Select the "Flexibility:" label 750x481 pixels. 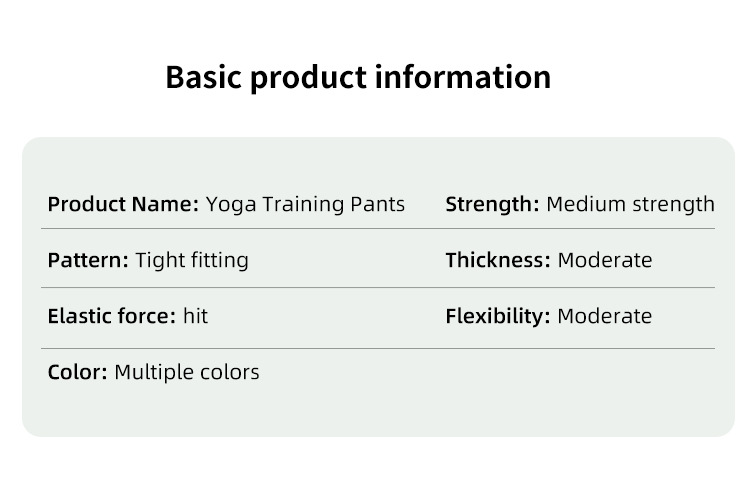click(498, 317)
